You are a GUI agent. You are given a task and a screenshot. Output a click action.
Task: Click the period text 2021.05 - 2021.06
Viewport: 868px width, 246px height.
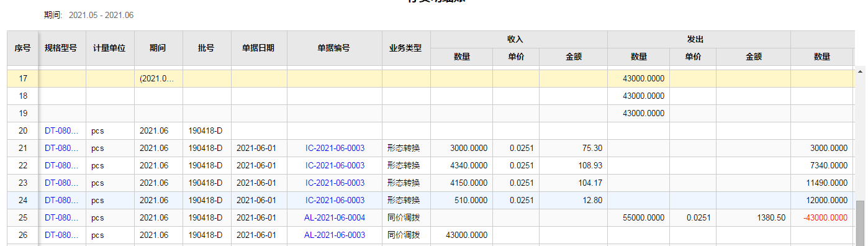point(101,15)
